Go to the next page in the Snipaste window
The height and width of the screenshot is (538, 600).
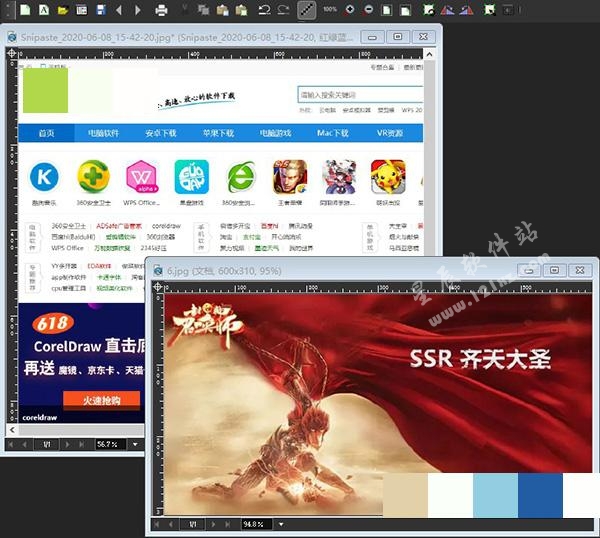[67, 445]
